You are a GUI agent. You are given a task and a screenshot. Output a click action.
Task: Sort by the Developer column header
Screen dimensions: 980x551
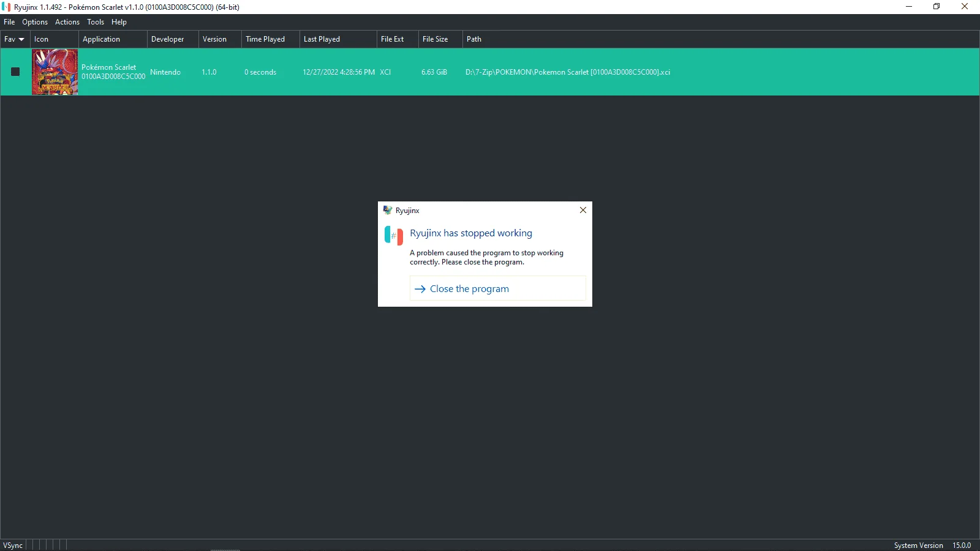pos(173,39)
